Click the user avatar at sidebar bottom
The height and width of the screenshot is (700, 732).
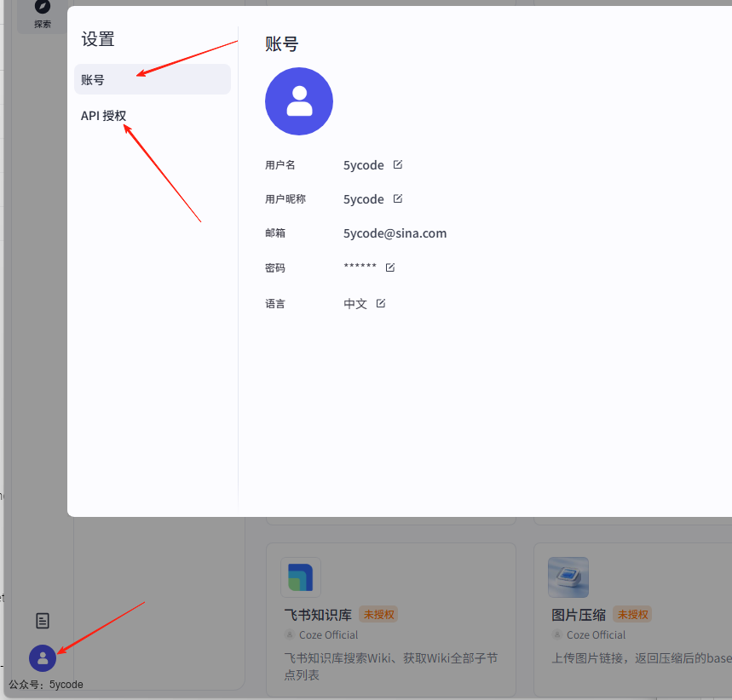tap(43, 658)
